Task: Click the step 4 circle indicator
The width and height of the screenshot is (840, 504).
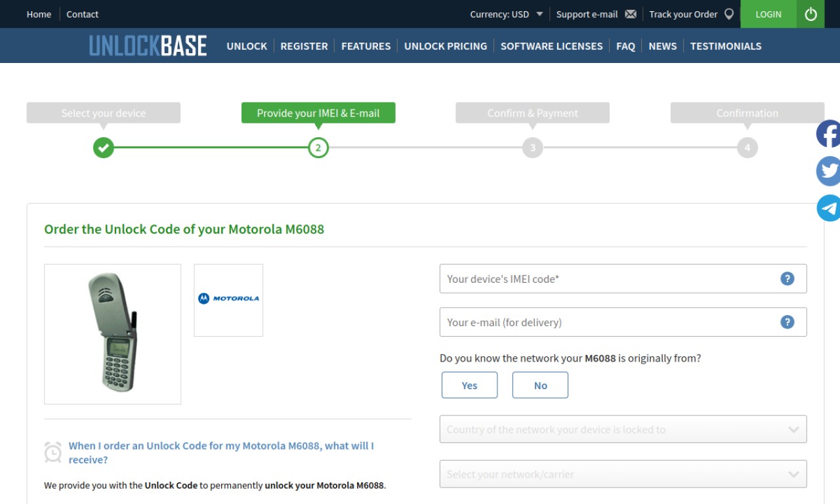Action: tap(747, 148)
